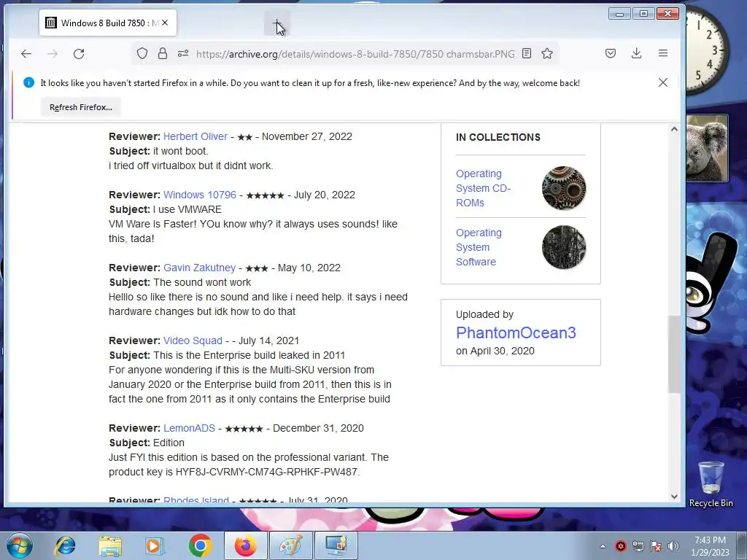Switch to Firefox in the taskbar
Viewport: 747px width, 560px height.
(x=245, y=545)
